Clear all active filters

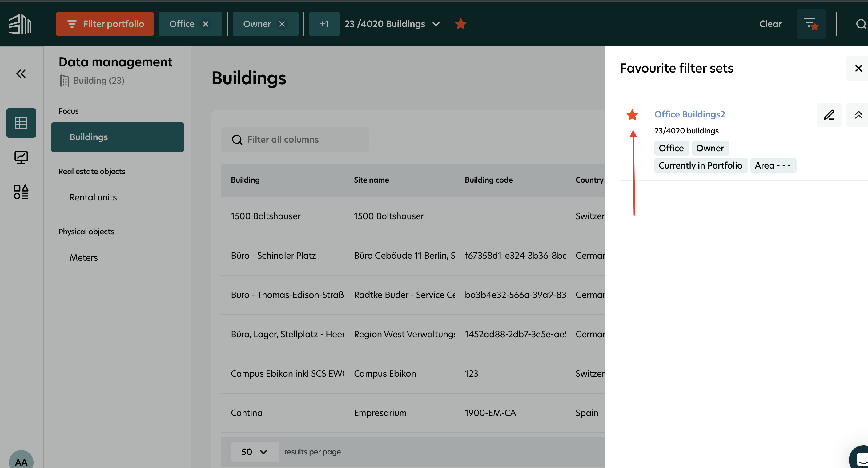pos(770,24)
